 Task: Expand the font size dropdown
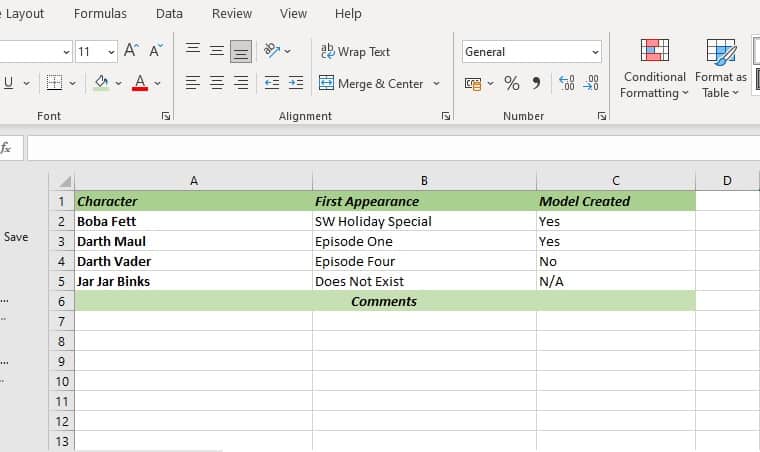point(110,52)
